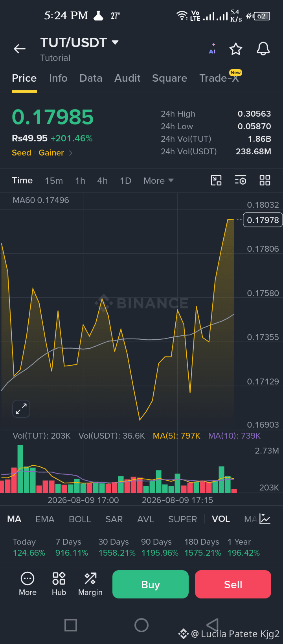The height and width of the screenshot is (644, 283).
Task: Tap the 0.17985 last price
Action: pyautogui.click(x=53, y=117)
